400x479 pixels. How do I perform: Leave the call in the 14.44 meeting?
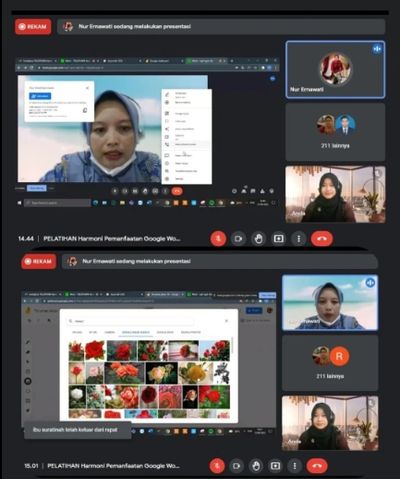[322, 239]
